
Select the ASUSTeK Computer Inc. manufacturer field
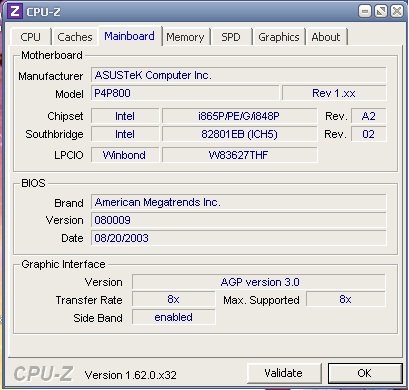pos(239,75)
